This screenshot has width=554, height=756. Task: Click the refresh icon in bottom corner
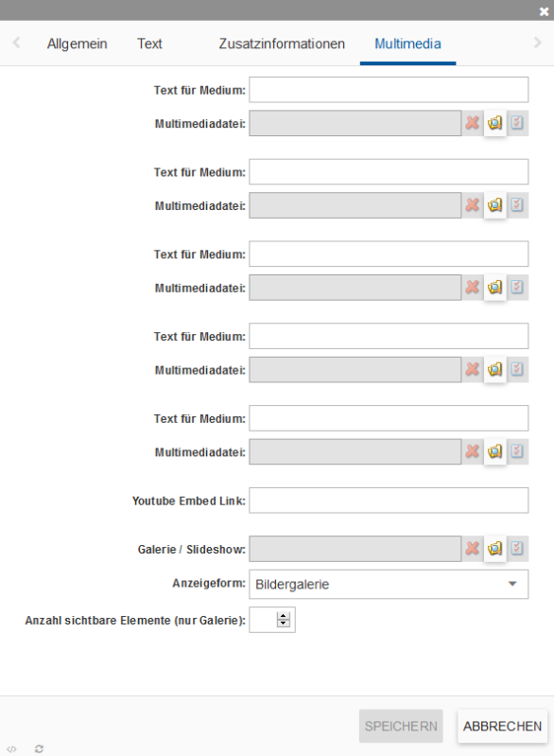coord(39,748)
